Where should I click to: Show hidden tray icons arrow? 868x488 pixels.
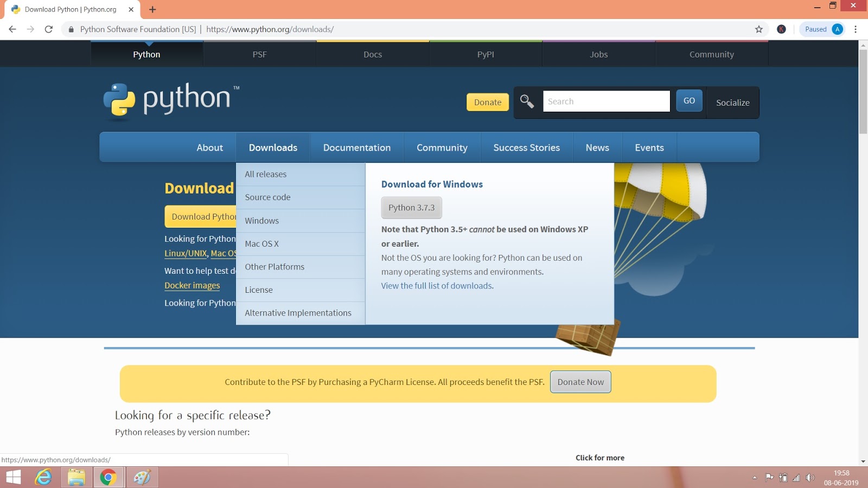click(755, 478)
